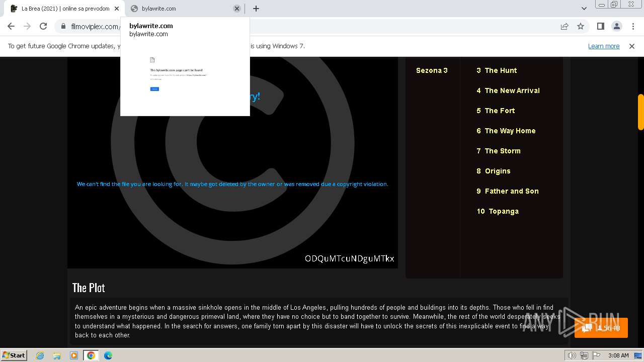Click the 3:08 AM system clock
Viewport: 644px width, 362px height.
(x=618, y=355)
